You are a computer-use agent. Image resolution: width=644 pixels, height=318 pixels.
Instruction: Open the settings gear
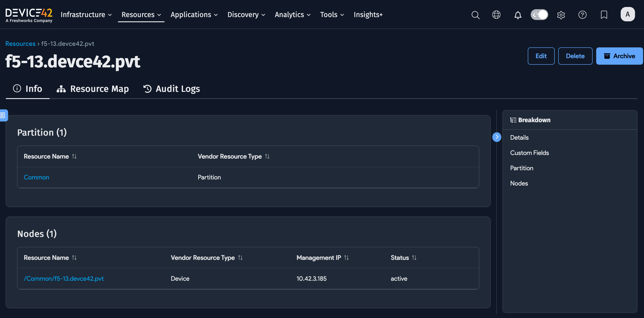[x=561, y=15]
